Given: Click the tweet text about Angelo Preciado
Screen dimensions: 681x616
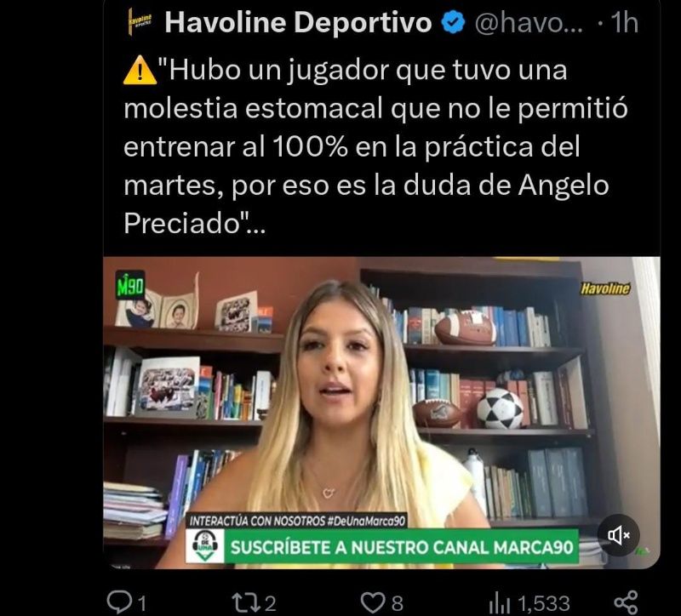Looking at the screenshot, I should [375, 146].
